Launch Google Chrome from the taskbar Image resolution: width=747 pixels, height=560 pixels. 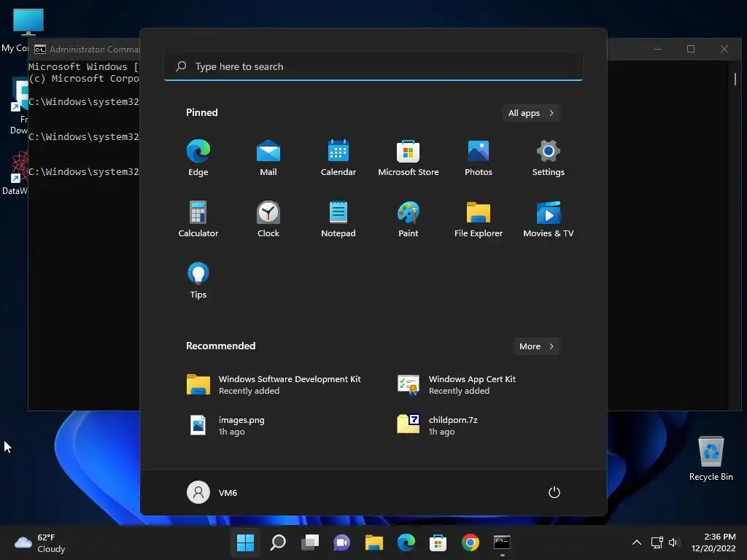(471, 542)
